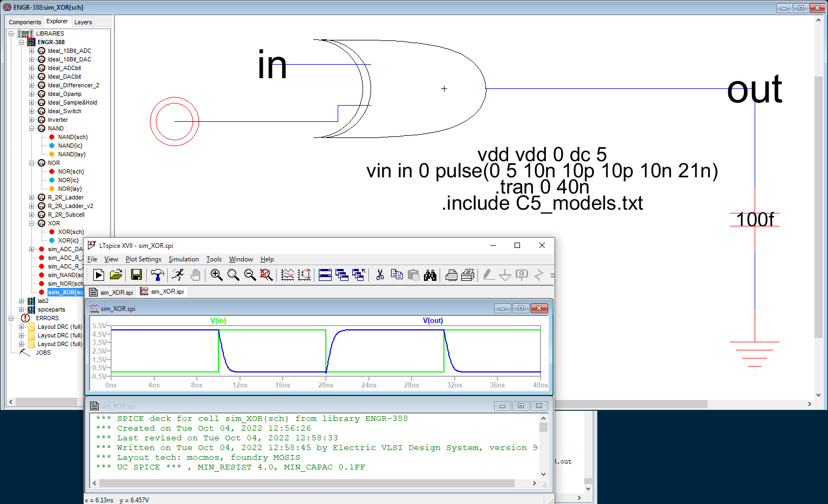Click the label net icon
This screenshot has height=504, width=828.
522,275
